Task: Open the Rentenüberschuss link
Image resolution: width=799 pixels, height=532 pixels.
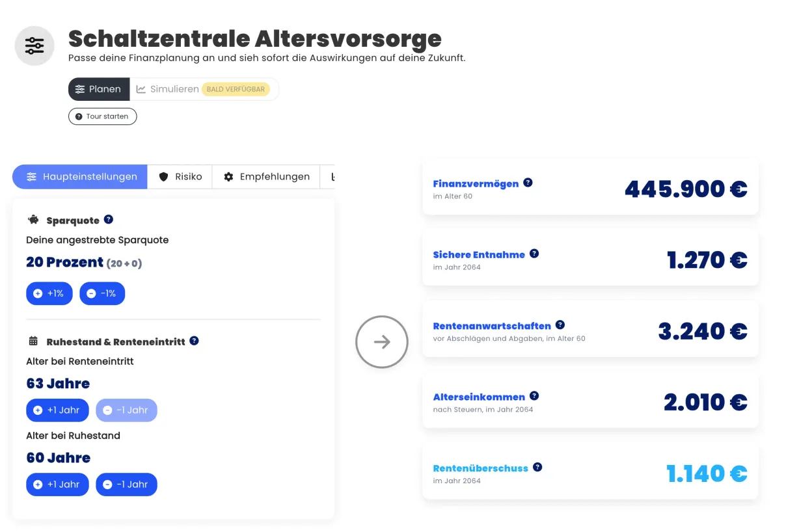Action: (x=480, y=468)
